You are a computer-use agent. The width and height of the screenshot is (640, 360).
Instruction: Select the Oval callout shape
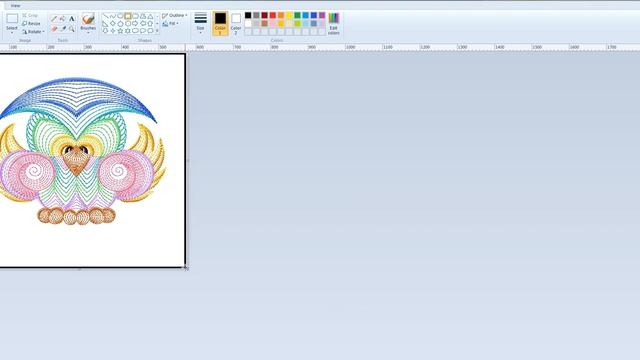coord(143,31)
